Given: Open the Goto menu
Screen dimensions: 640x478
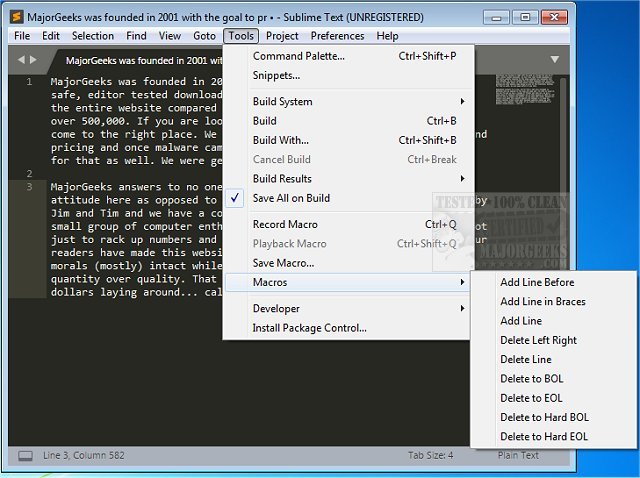Looking at the screenshot, I should pos(204,36).
